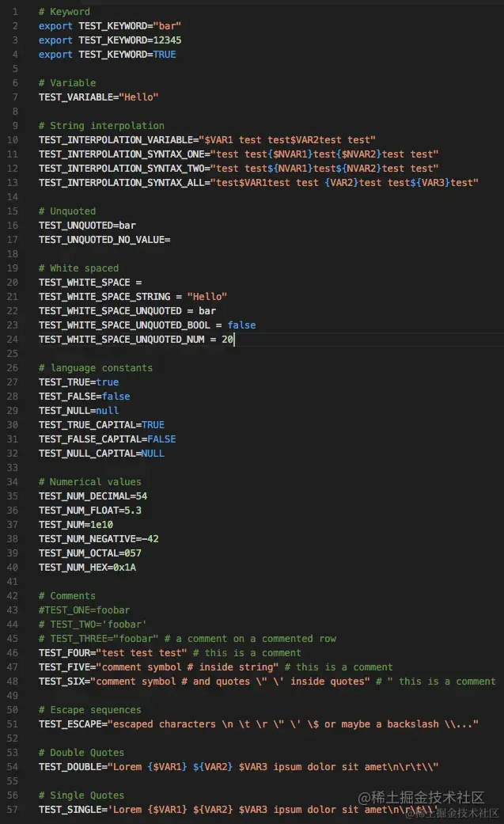Image resolution: width=504 pixels, height=824 pixels.
Task: Click false in TEST_WHITE_SPACE_UNQUOTED_BOOL
Action: (242, 325)
